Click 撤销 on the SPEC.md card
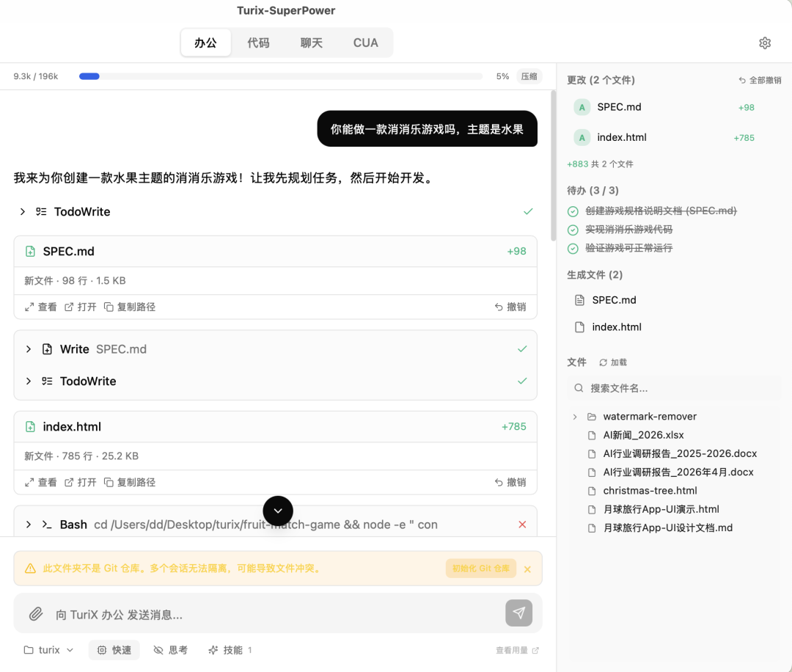 coord(510,307)
